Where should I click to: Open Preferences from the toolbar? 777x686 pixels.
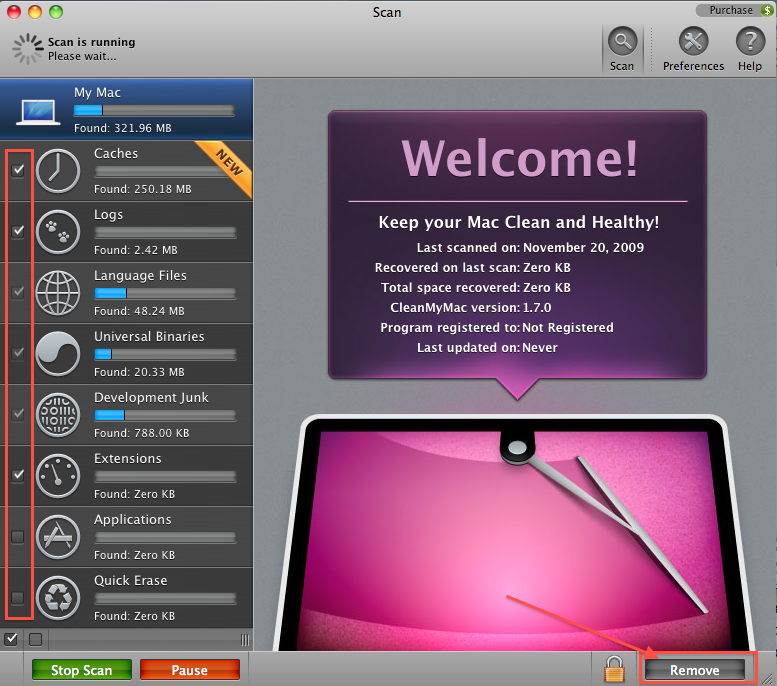click(x=693, y=43)
